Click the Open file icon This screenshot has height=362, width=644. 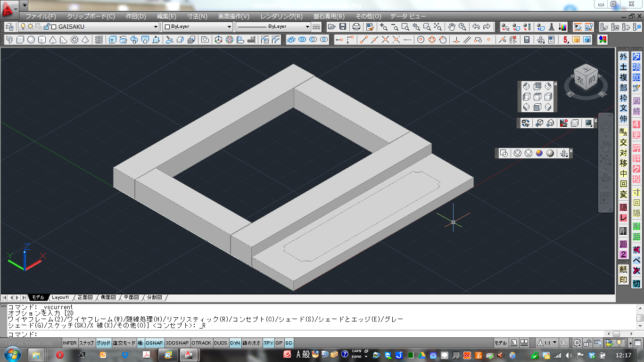pos(332,27)
